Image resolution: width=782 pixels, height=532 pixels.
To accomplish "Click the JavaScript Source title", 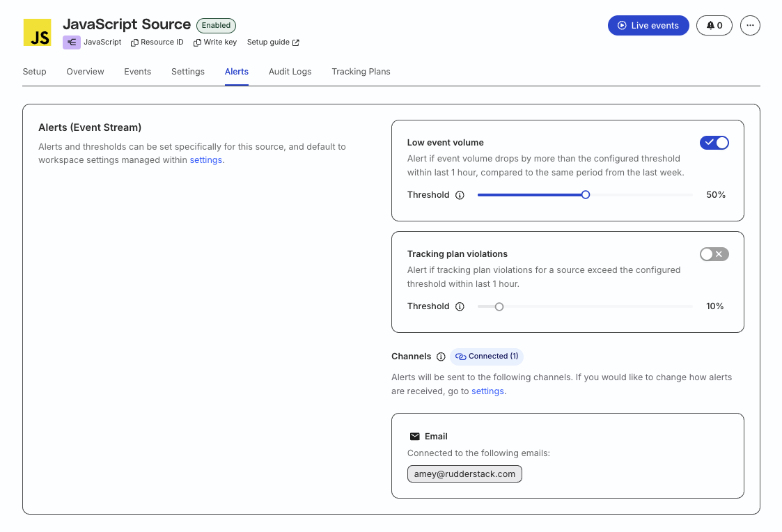I will (127, 24).
